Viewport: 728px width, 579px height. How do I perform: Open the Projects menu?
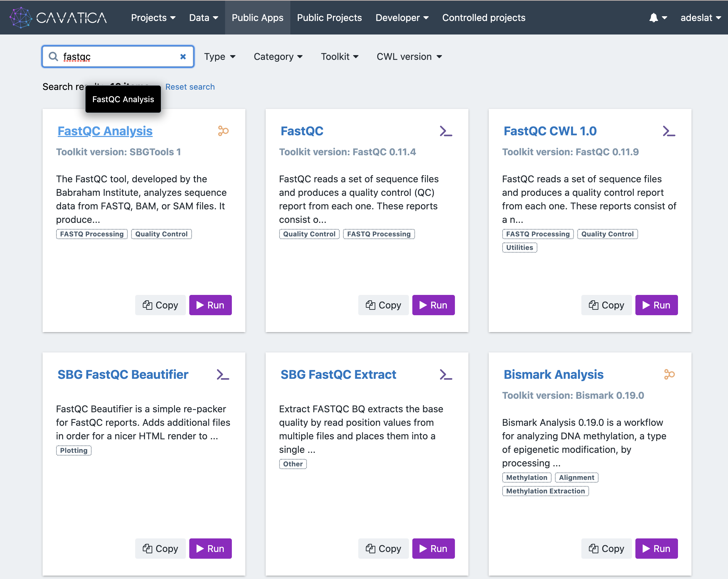point(153,18)
